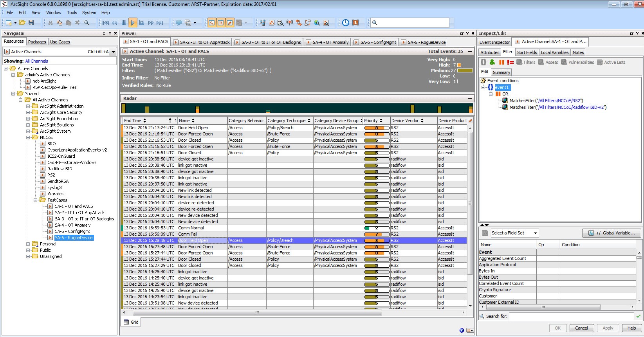The image size is (644, 337).
Task: Click the Vulnerabilities icon in condition toolbar
Action: (564, 62)
